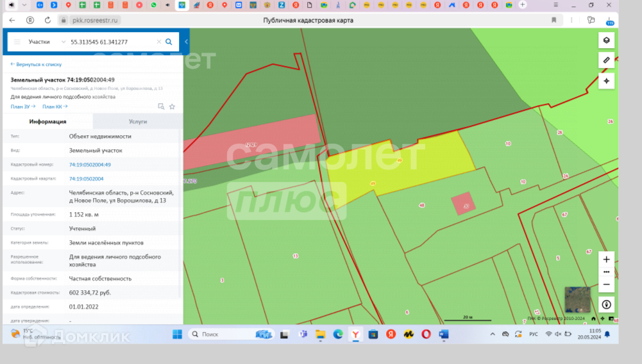
Task: Open the Участки object type dropdown
Action: pyautogui.click(x=47, y=42)
